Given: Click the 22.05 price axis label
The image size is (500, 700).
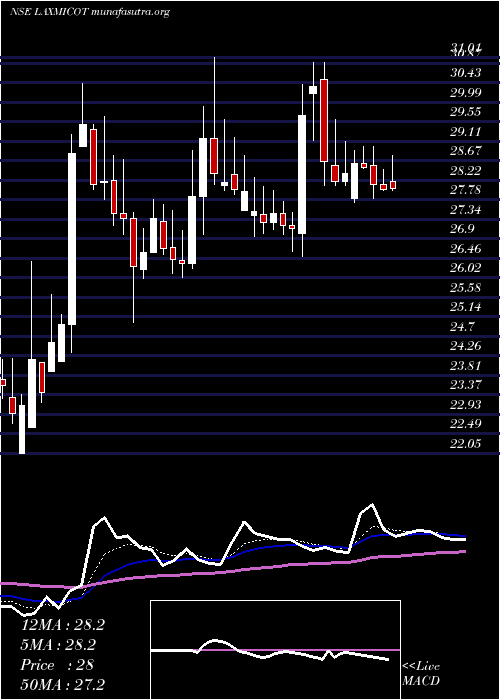Looking at the screenshot, I should 467,443.
